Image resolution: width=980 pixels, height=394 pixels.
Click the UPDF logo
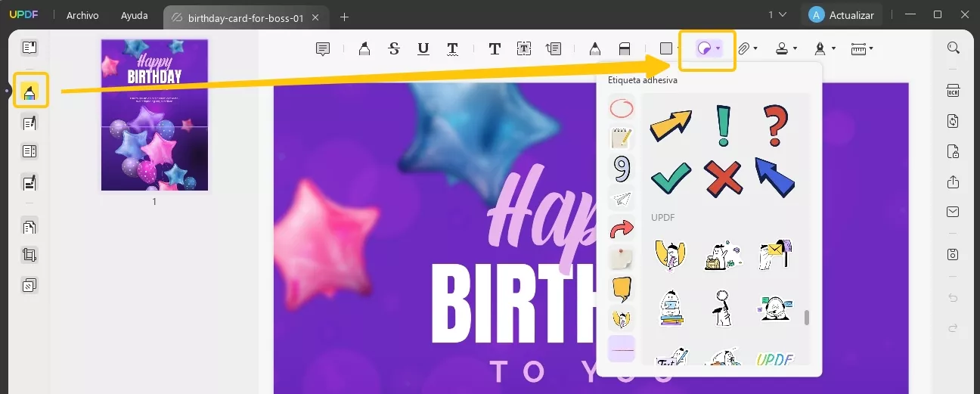point(23,15)
